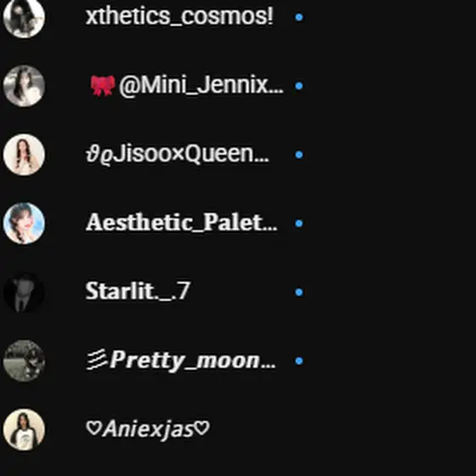Image resolution: width=476 pixels, height=476 pixels.
Task: Click blue dot on Starlit._.7 row
Action: [299, 292]
